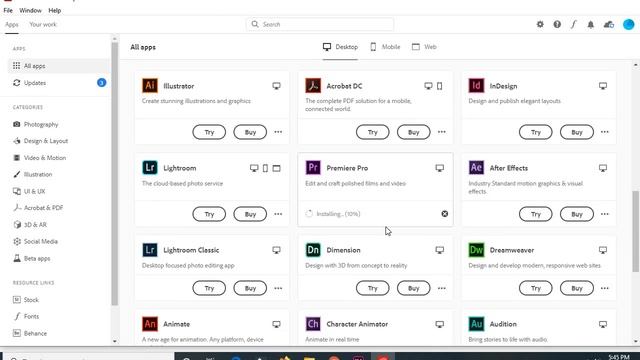Screen dimensions: 640x360
Task: Open more options for After Effects
Action: coord(604,214)
